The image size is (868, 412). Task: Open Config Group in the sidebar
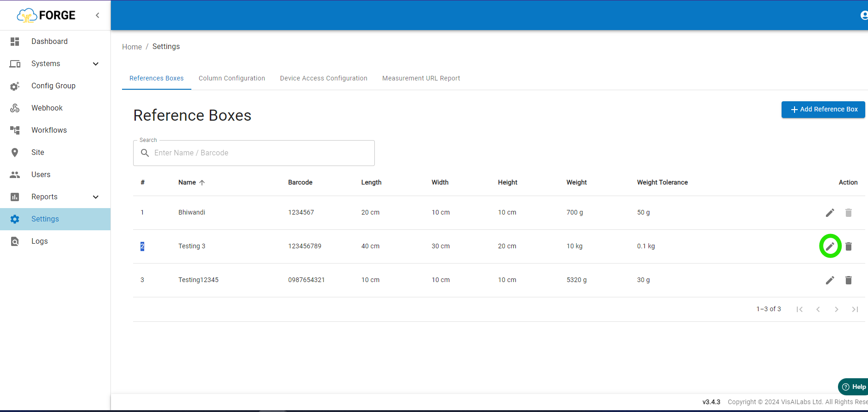(55, 86)
